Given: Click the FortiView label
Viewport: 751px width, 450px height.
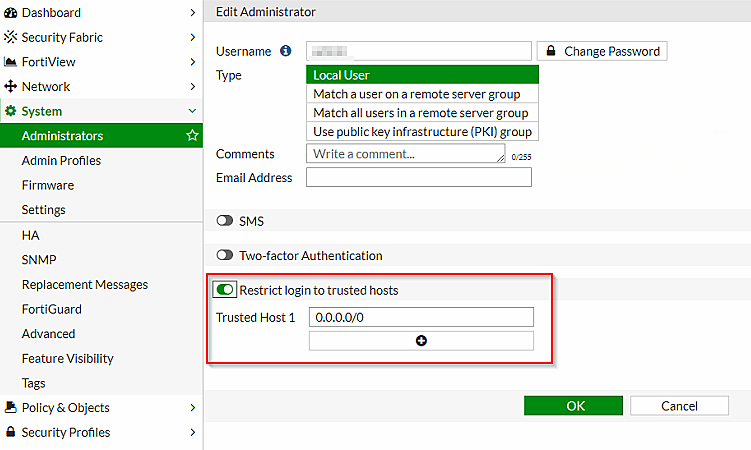Looking at the screenshot, I should (x=48, y=62).
